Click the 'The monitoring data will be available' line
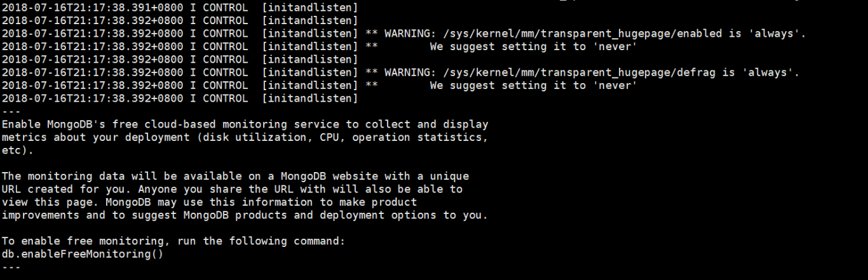The height and width of the screenshot is (280, 868). (x=235, y=176)
